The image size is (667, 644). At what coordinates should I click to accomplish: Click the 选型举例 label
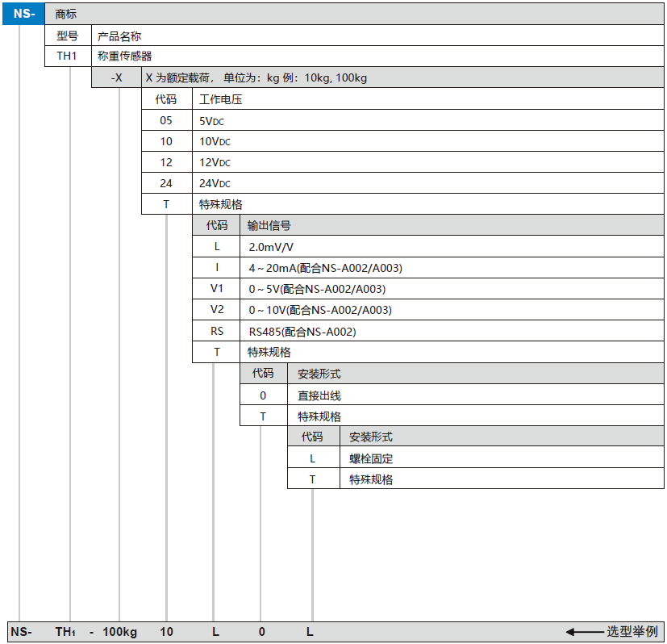point(632,632)
